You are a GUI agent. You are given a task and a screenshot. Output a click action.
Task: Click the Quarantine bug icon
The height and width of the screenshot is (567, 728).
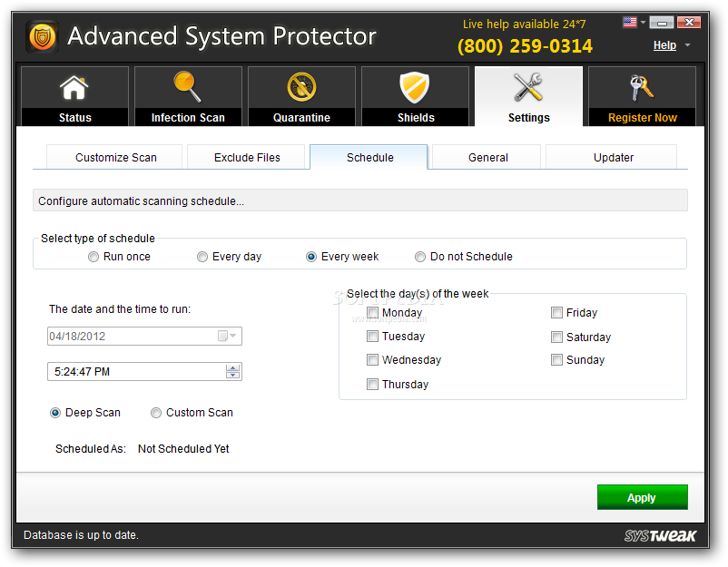coord(301,87)
